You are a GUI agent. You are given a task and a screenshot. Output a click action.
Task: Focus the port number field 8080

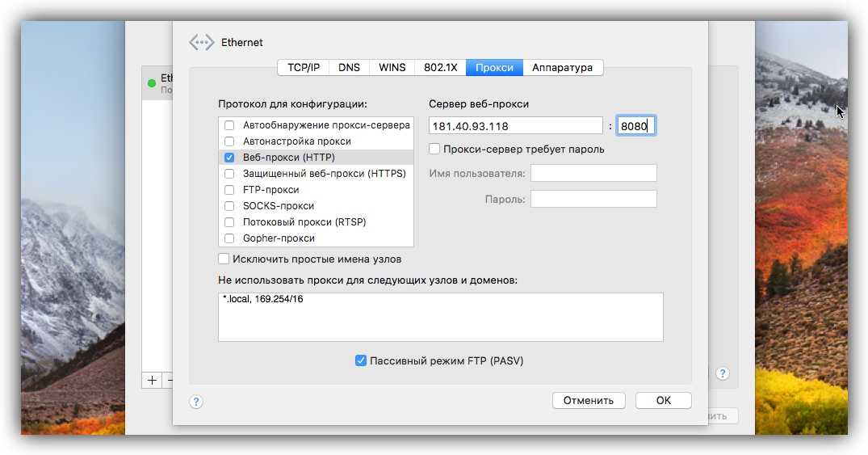(635, 125)
